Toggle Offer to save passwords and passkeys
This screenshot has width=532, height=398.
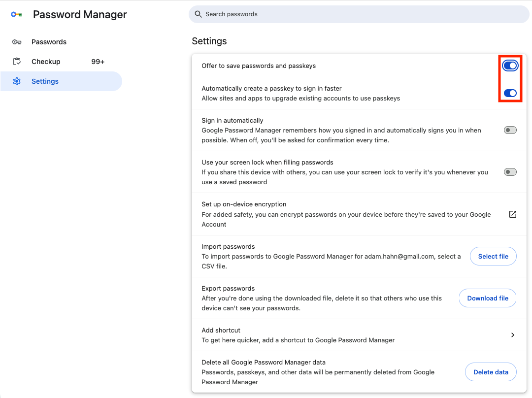(x=510, y=66)
